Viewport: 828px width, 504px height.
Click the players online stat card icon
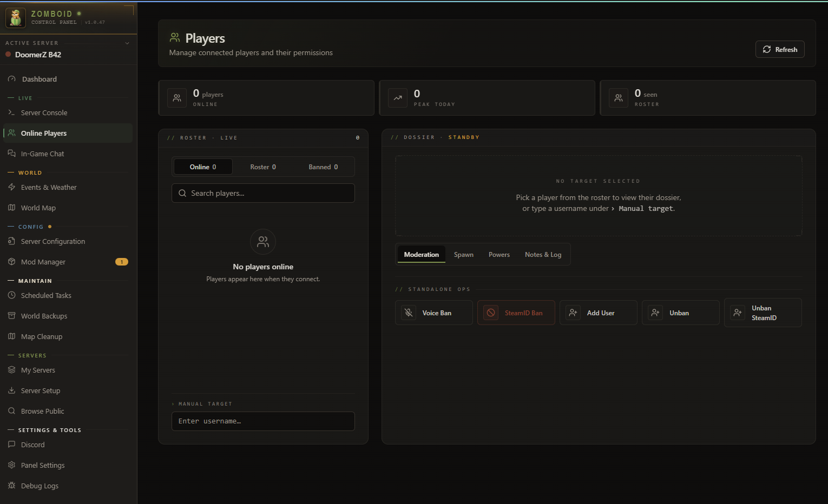(x=177, y=98)
